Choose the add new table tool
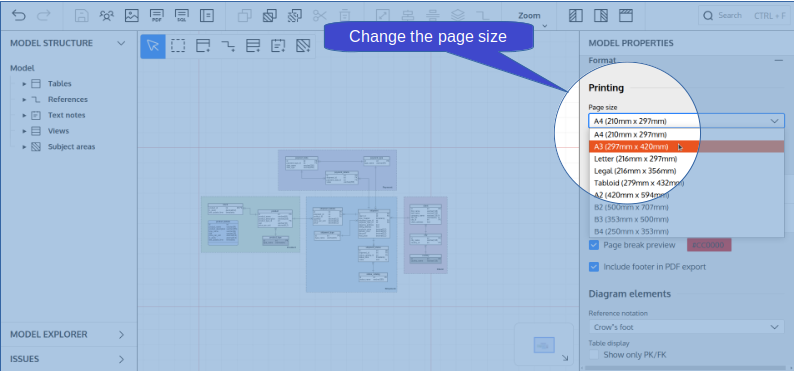The image size is (794, 371). point(203,46)
